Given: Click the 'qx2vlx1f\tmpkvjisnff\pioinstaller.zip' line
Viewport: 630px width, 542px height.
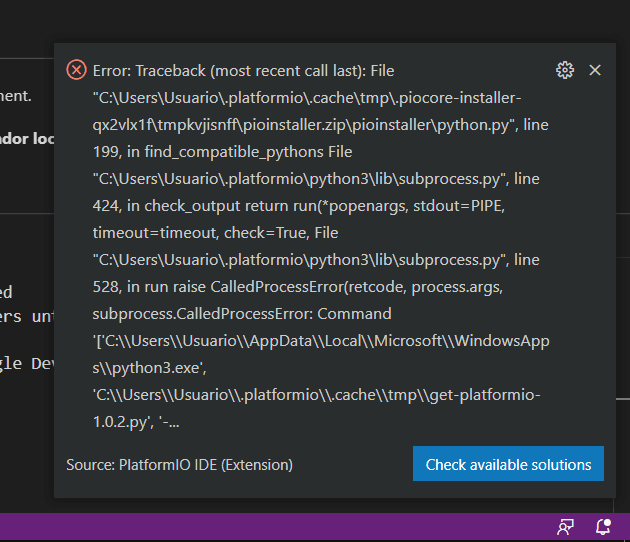Looking at the screenshot, I should tap(321, 125).
